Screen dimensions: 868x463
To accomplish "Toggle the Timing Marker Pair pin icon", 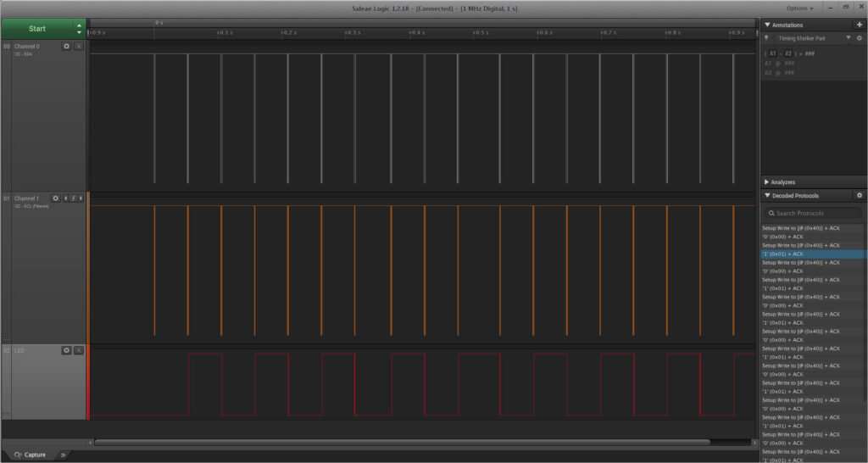I will click(x=766, y=38).
